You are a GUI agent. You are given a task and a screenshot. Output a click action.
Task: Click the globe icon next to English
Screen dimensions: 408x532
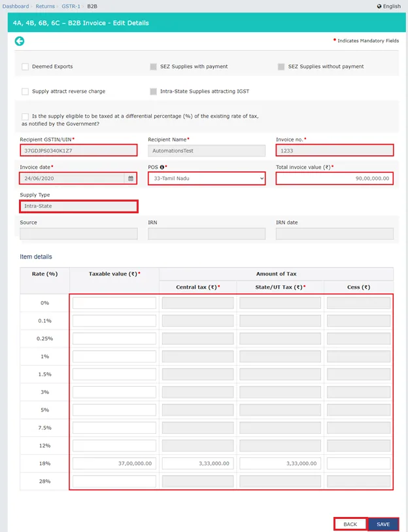tap(379, 6)
